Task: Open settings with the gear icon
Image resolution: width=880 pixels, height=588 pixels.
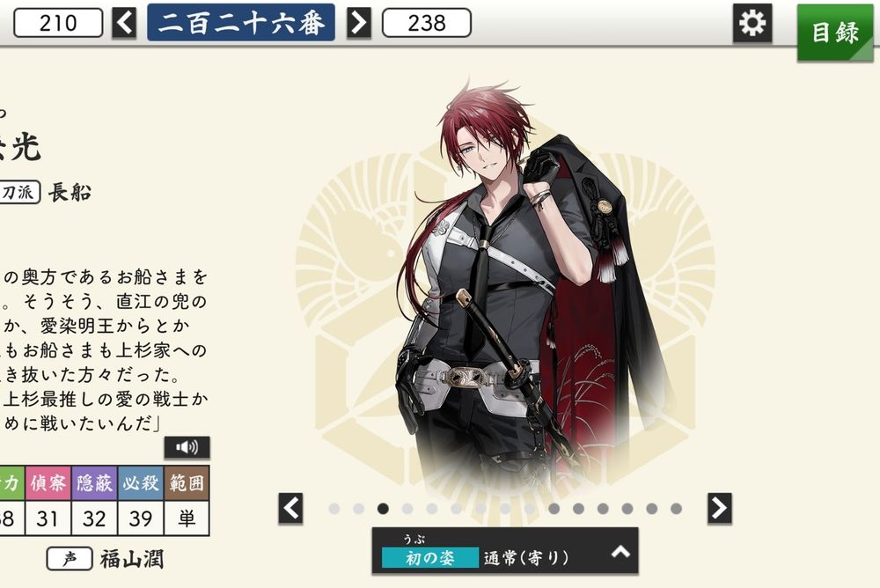Action: (752, 23)
